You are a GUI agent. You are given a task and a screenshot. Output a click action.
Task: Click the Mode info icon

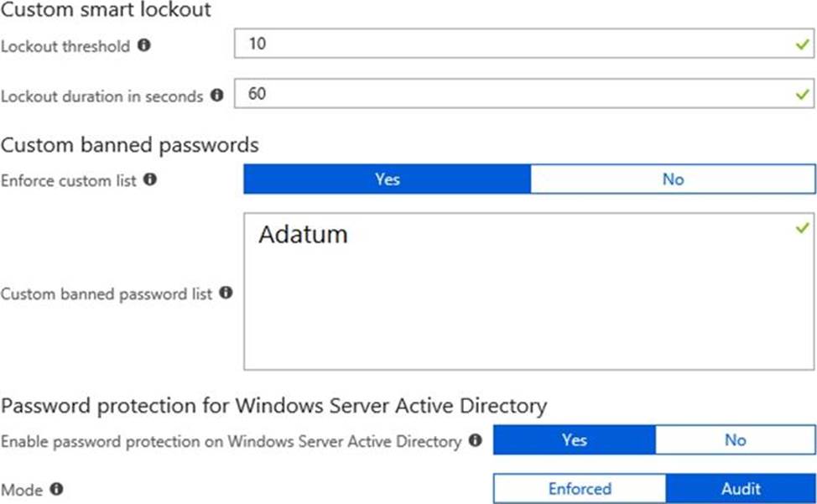click(58, 489)
